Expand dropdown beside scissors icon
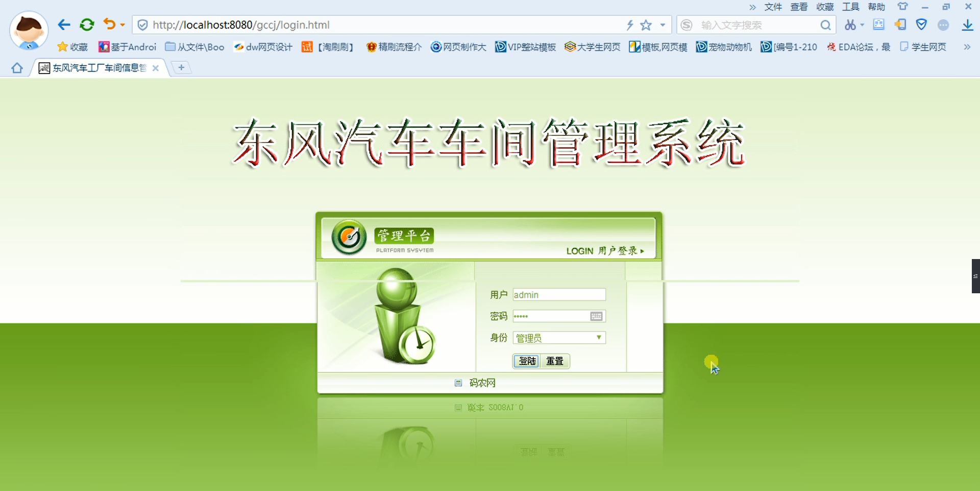The image size is (980, 491). point(862,25)
